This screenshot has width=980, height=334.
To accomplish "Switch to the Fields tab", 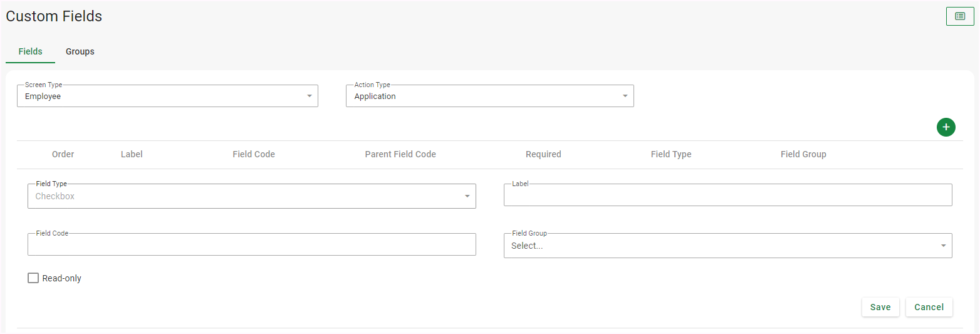I will [30, 51].
